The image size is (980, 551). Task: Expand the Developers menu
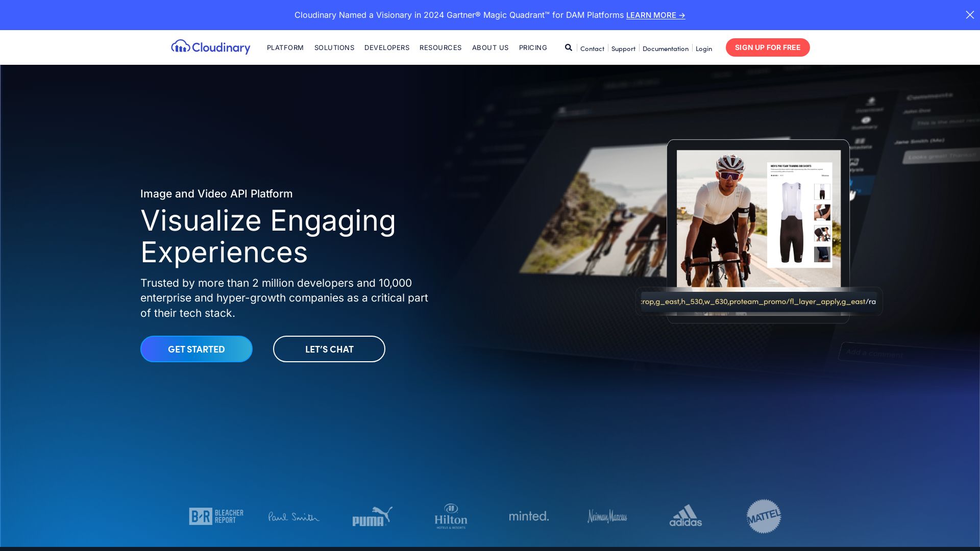point(386,47)
